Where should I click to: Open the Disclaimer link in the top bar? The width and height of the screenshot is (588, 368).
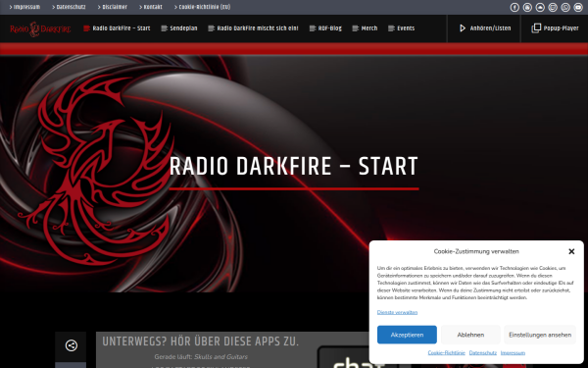113,7
